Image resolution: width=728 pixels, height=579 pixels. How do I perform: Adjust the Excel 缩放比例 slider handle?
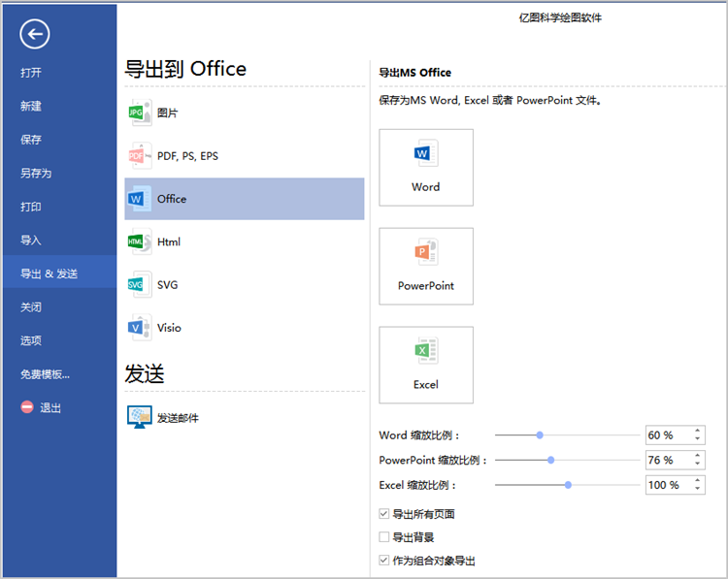pos(568,485)
